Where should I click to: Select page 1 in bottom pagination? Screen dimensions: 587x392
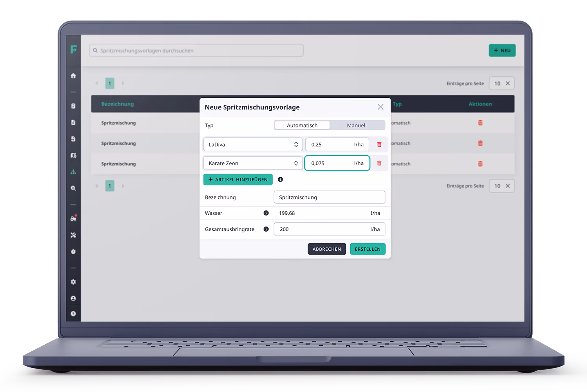[x=110, y=186]
